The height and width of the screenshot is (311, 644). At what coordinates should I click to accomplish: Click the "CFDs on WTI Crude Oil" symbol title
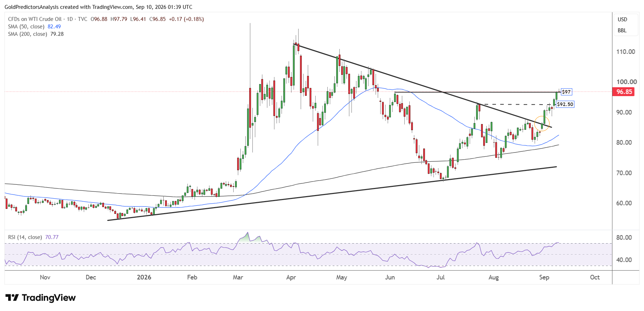pos(35,19)
